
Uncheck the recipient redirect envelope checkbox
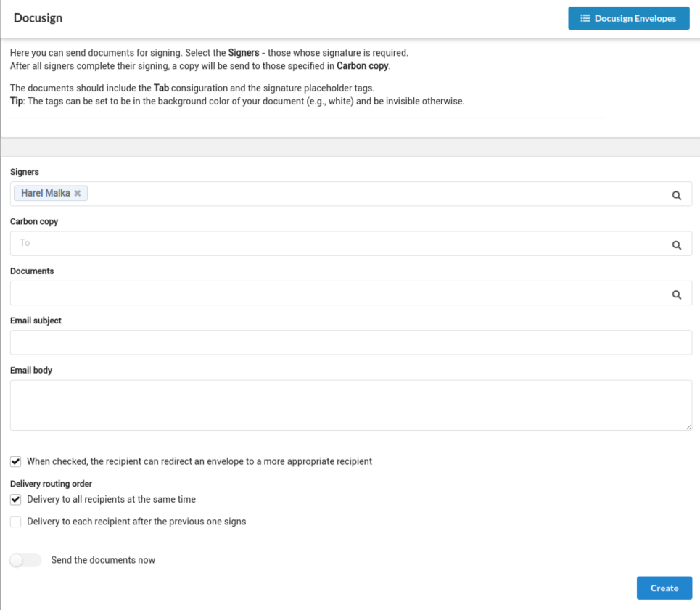tap(16, 461)
